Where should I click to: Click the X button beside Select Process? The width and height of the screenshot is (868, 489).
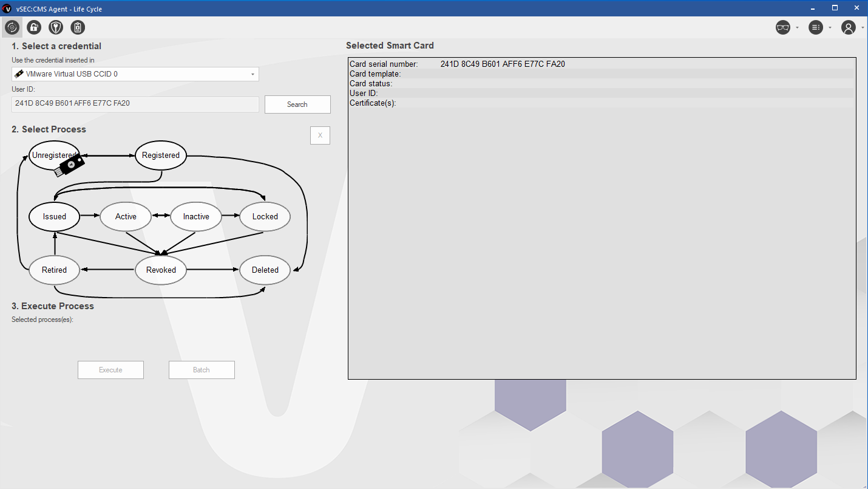(320, 135)
